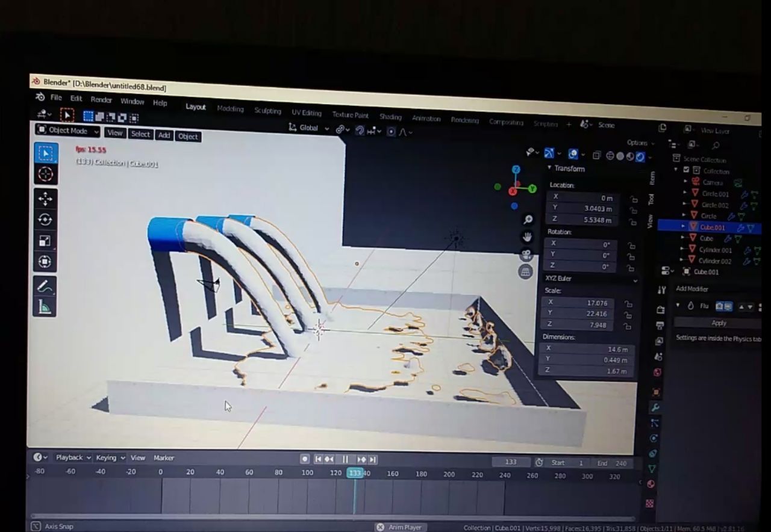The width and height of the screenshot is (771, 532).
Task: Open the Active Tool settings tab
Action: pyautogui.click(x=661, y=290)
